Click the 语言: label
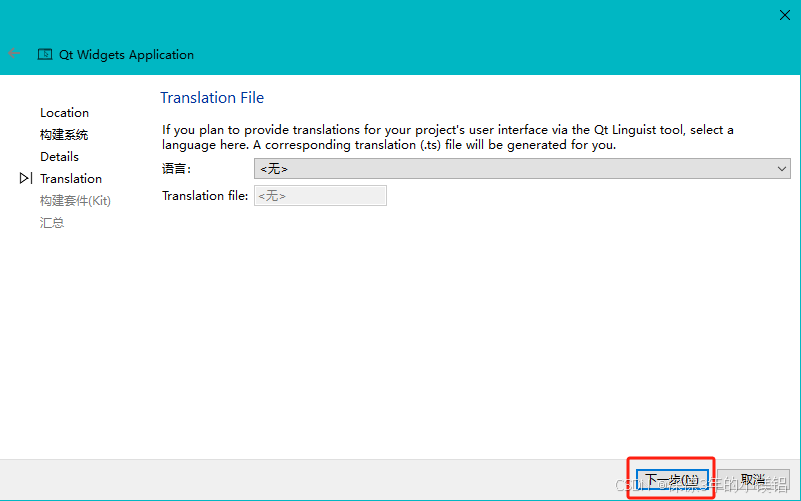 click(176, 169)
